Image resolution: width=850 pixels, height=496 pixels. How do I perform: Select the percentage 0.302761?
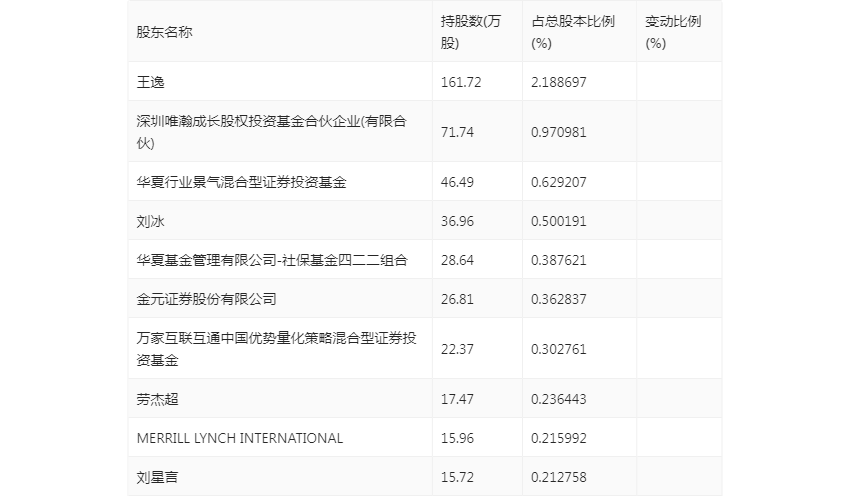coord(558,349)
